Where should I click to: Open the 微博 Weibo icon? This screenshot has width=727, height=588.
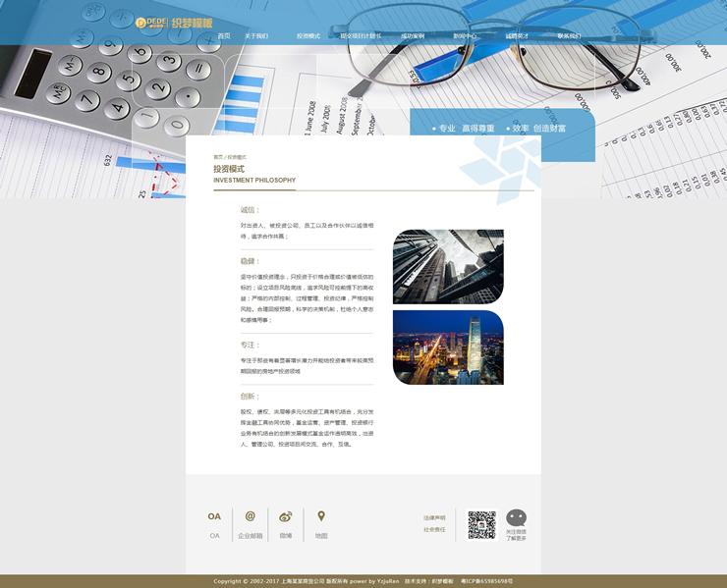[x=286, y=516]
